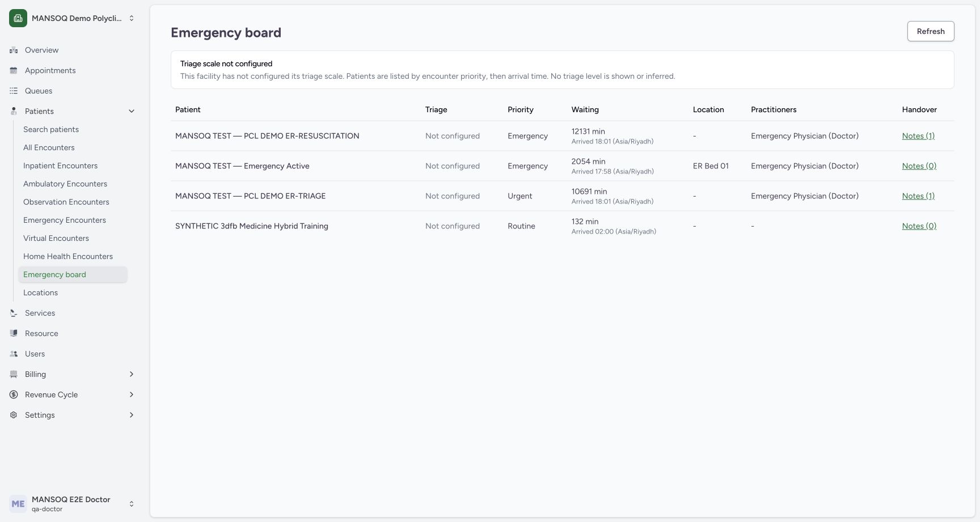Refresh the Emergency board
The height and width of the screenshot is (522, 980).
[931, 31]
